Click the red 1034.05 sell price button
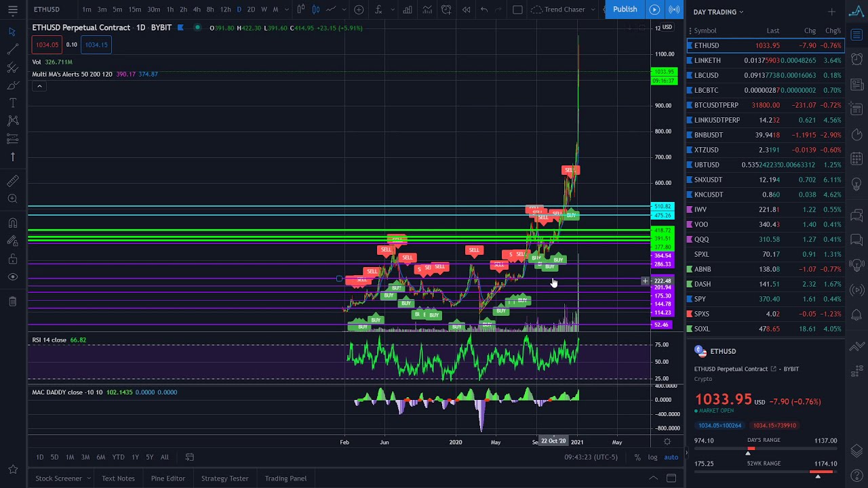The width and height of the screenshot is (868, 488). [47, 45]
